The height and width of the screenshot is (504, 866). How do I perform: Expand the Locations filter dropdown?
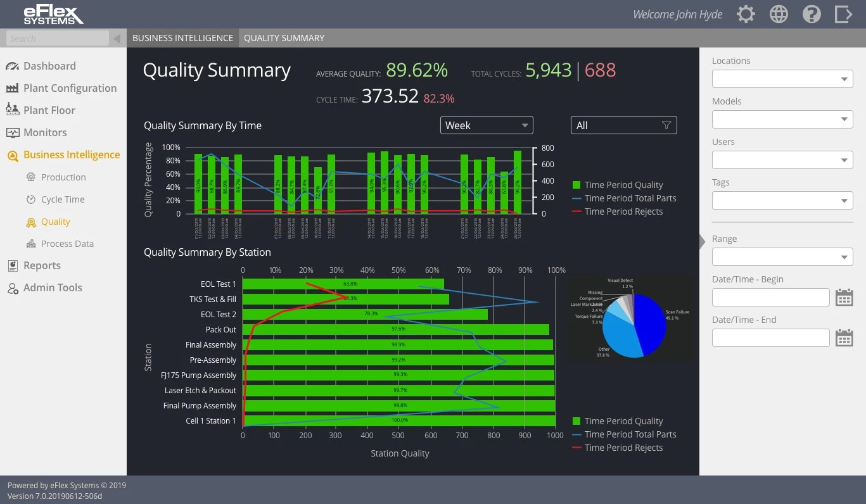tap(782, 79)
